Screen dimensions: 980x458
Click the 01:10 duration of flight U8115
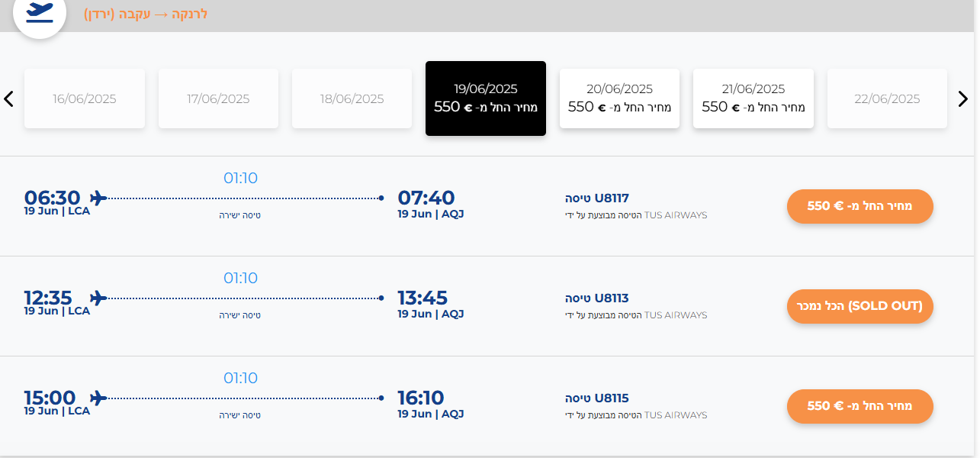(240, 378)
